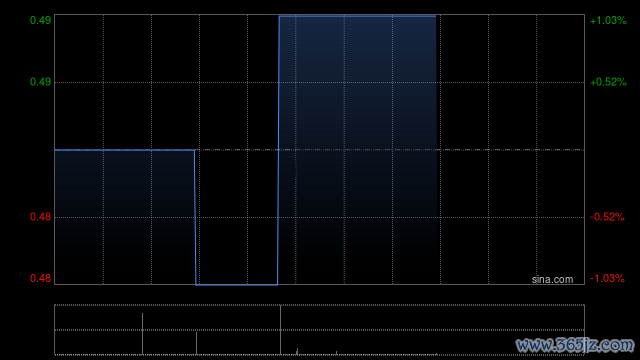Click the sina.com source text

pyautogui.click(x=552, y=280)
